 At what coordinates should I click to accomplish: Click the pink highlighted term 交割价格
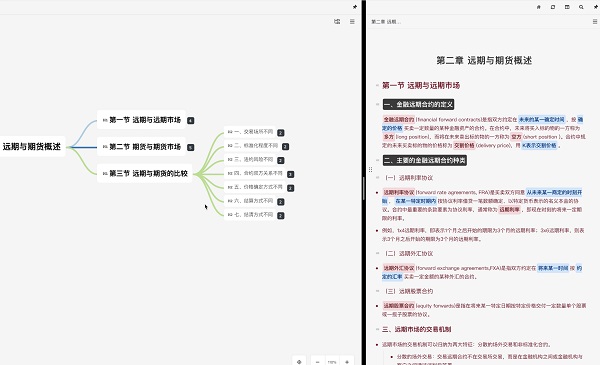(464, 145)
